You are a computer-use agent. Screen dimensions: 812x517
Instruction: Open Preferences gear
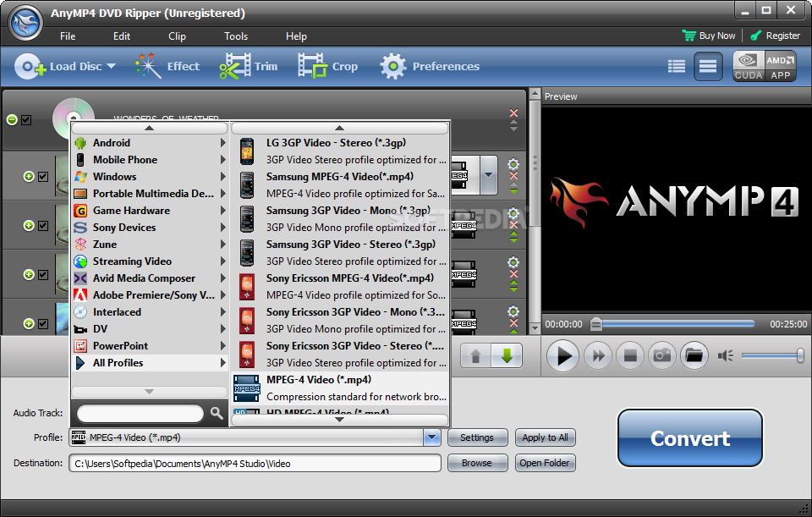click(430, 66)
